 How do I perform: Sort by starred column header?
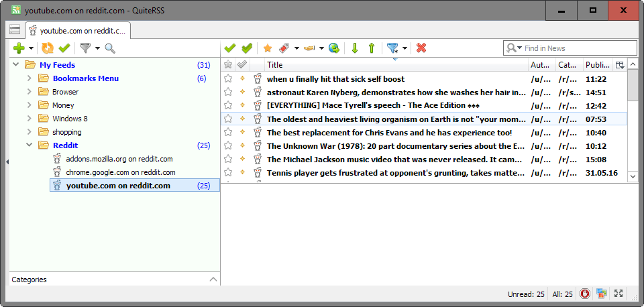pyautogui.click(x=228, y=64)
